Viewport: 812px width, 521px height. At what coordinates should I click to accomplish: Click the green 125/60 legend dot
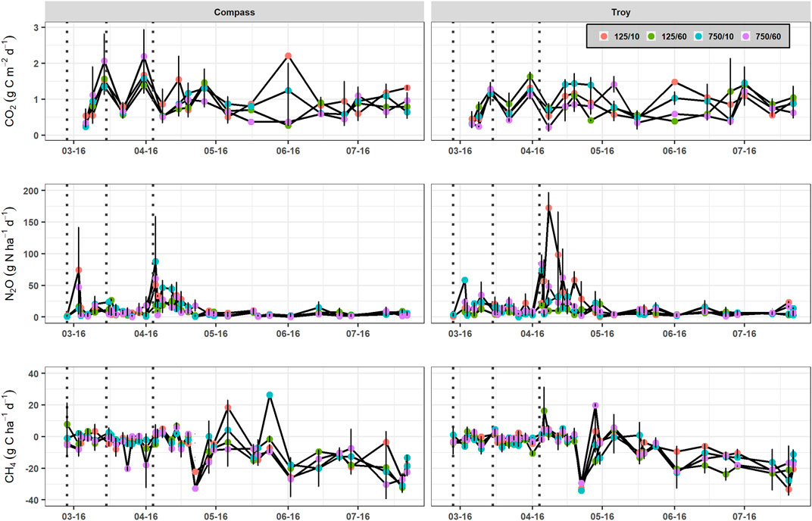coord(652,36)
